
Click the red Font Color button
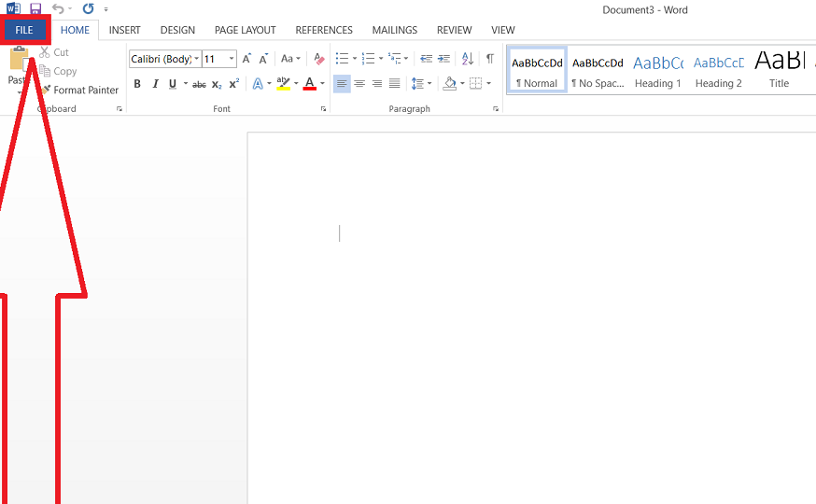pyautogui.click(x=309, y=84)
